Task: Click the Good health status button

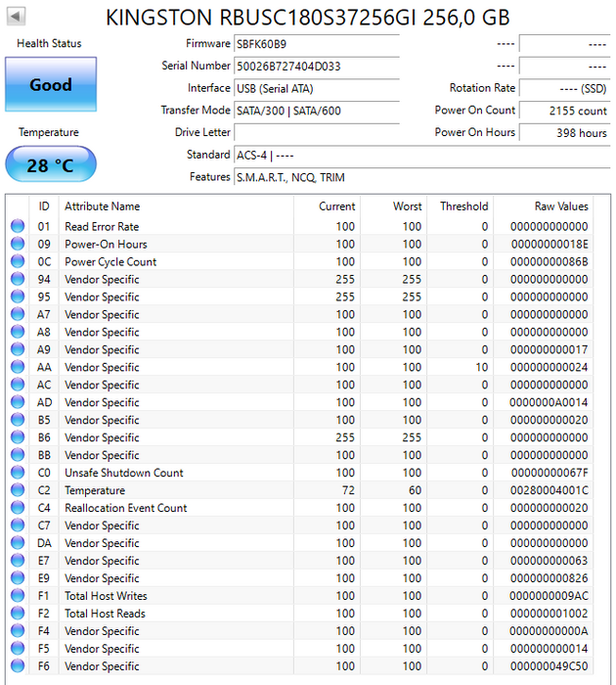Action: coord(51,85)
